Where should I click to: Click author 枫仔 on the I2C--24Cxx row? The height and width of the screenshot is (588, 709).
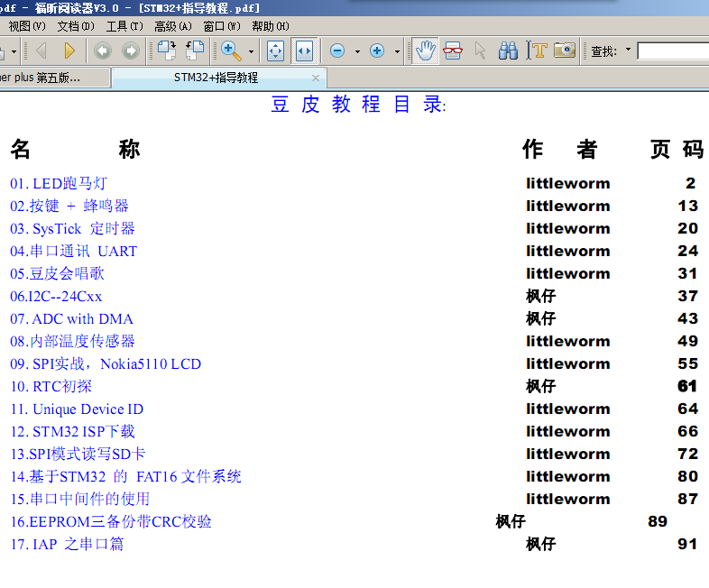click(x=541, y=296)
